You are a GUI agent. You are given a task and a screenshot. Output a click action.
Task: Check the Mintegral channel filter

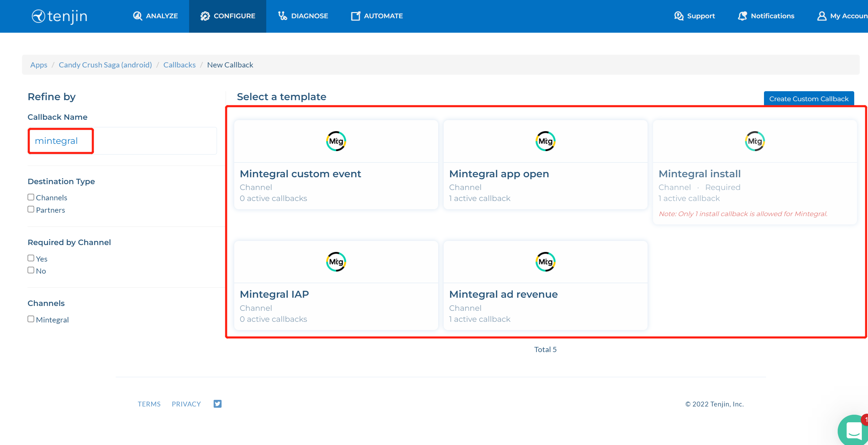pyautogui.click(x=31, y=319)
